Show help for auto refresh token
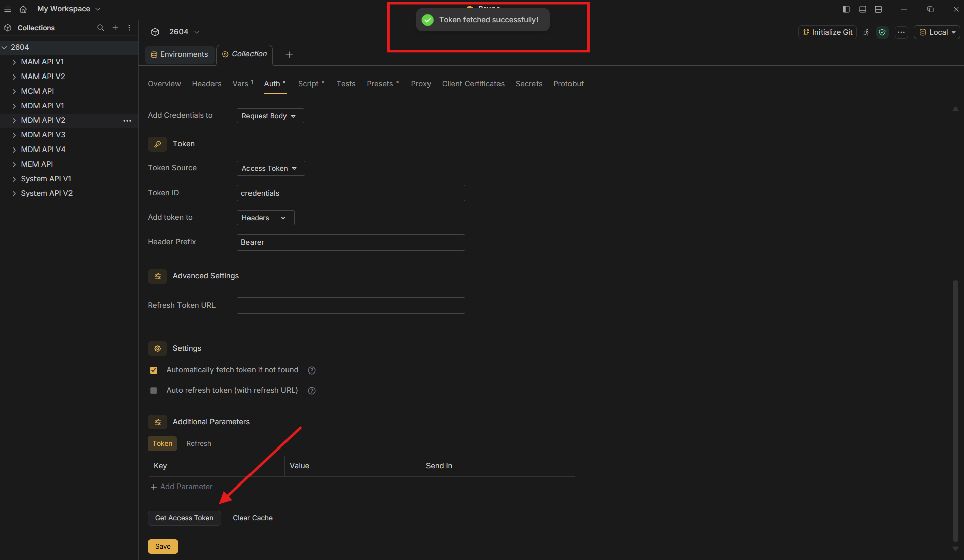Image resolution: width=964 pixels, height=560 pixels. coord(312,391)
